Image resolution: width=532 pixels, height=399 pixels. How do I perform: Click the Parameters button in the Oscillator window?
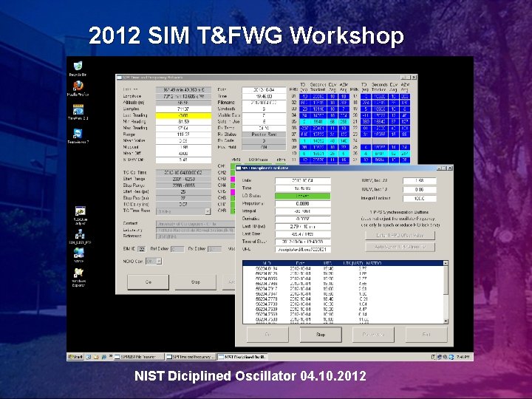373,335
